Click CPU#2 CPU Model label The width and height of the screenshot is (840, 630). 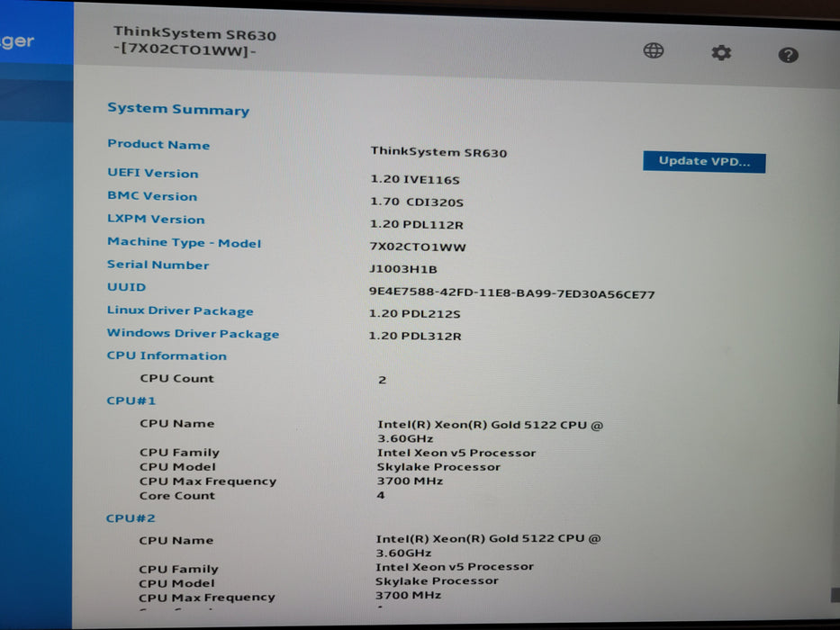click(x=176, y=583)
